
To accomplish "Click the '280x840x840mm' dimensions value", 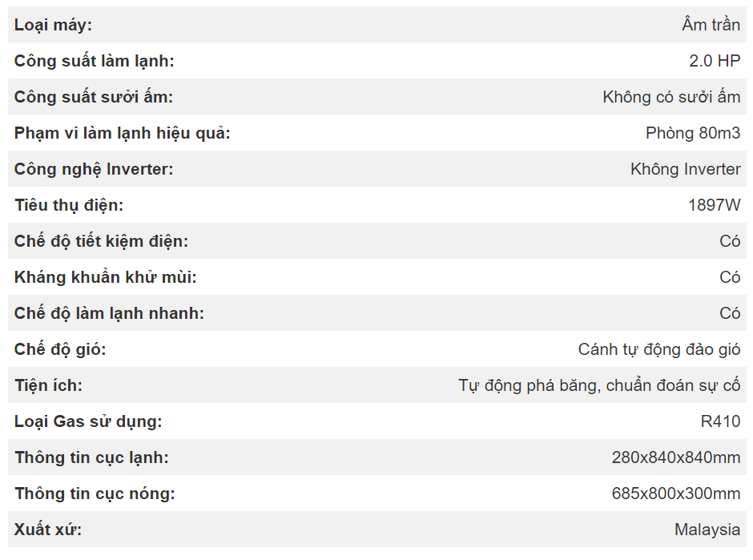I will (x=676, y=457).
